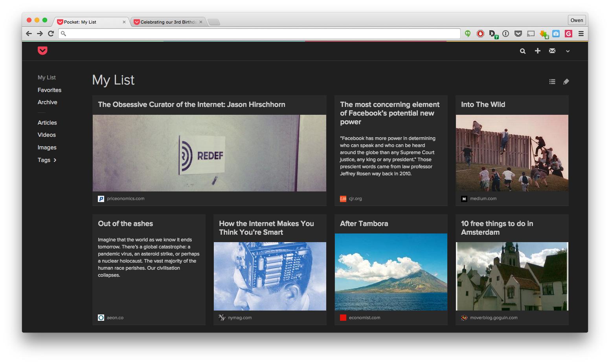
Task: Click the Medium M favicon
Action: pos(464,199)
